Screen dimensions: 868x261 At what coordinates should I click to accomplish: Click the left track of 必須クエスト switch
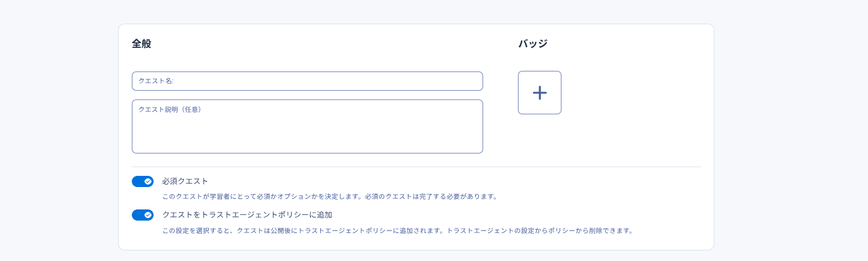(137, 181)
